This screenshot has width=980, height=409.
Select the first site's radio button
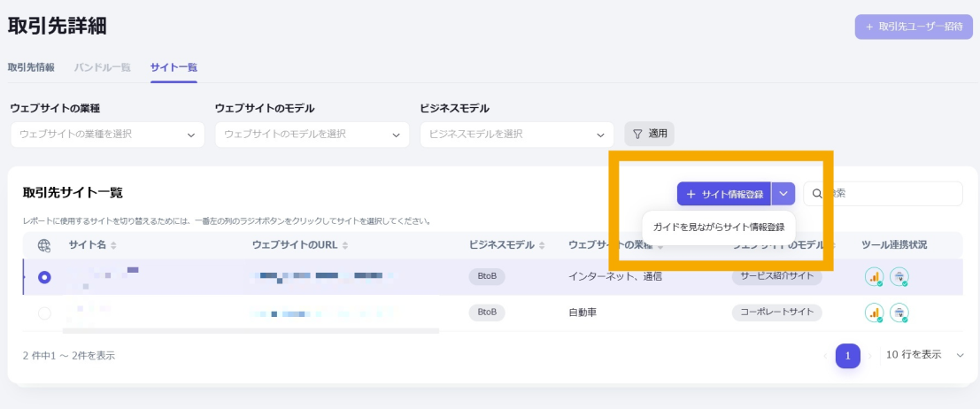44,277
